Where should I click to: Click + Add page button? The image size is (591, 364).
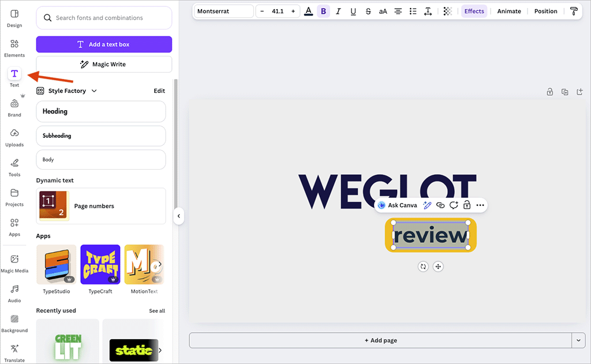381,340
